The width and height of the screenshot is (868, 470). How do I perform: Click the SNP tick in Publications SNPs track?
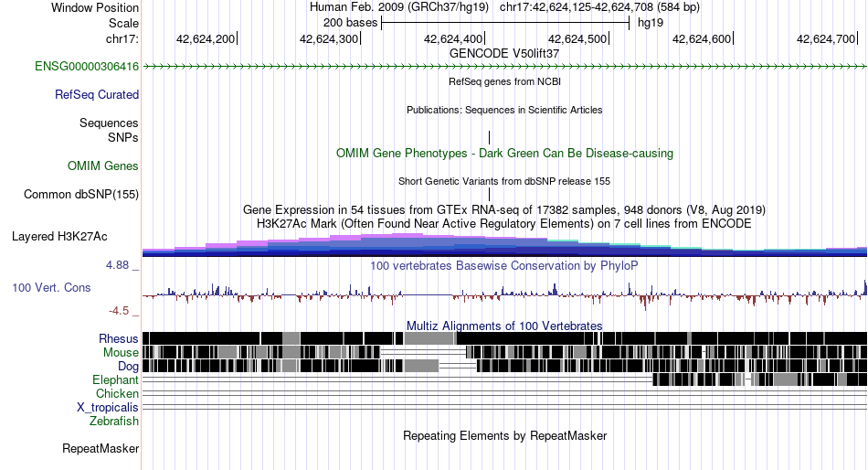pyautogui.click(x=490, y=137)
